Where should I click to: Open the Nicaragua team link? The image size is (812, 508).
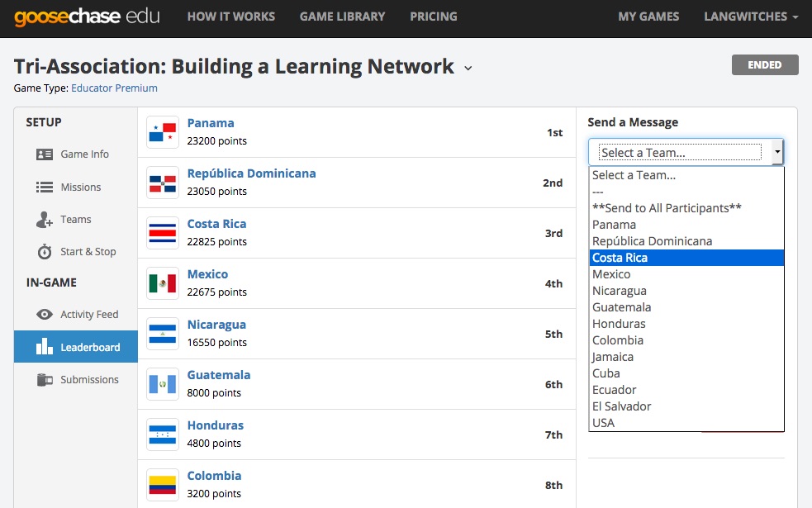(x=216, y=325)
